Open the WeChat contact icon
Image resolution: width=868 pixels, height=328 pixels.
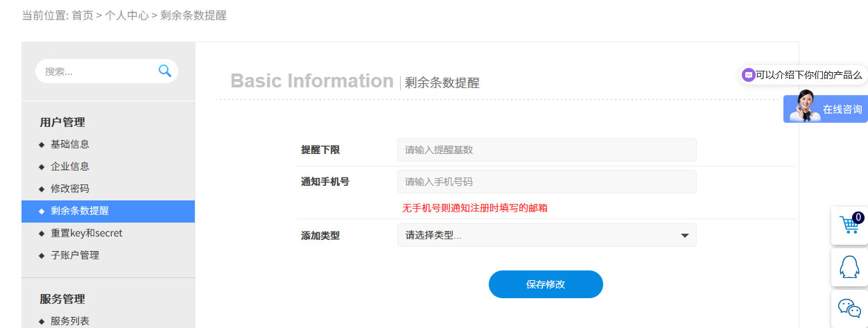click(849, 308)
